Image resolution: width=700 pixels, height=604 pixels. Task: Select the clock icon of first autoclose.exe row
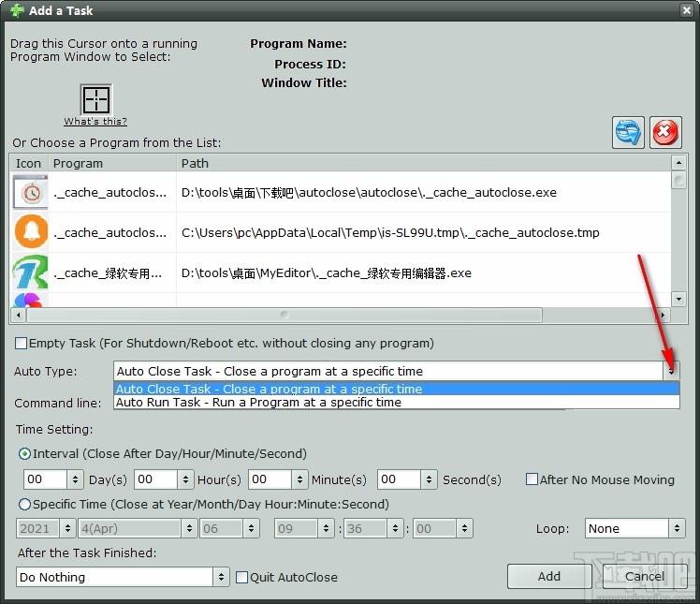pos(31,193)
